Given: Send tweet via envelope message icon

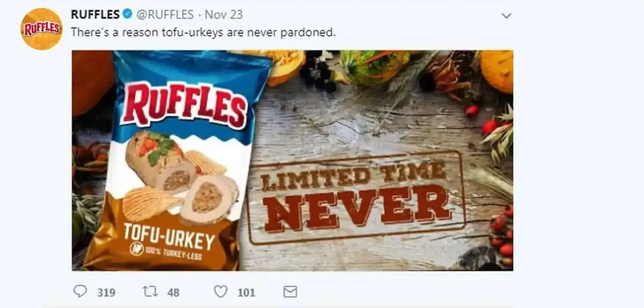Looking at the screenshot, I should click(290, 291).
